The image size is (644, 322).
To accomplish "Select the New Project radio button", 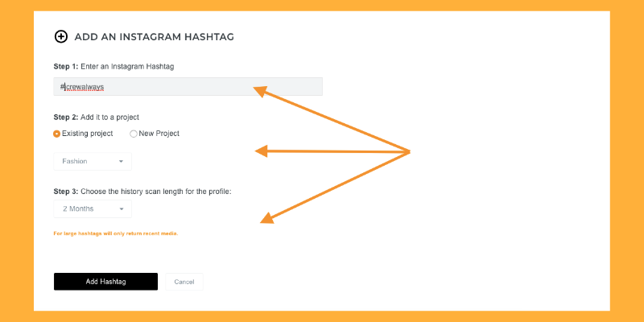I will point(134,134).
